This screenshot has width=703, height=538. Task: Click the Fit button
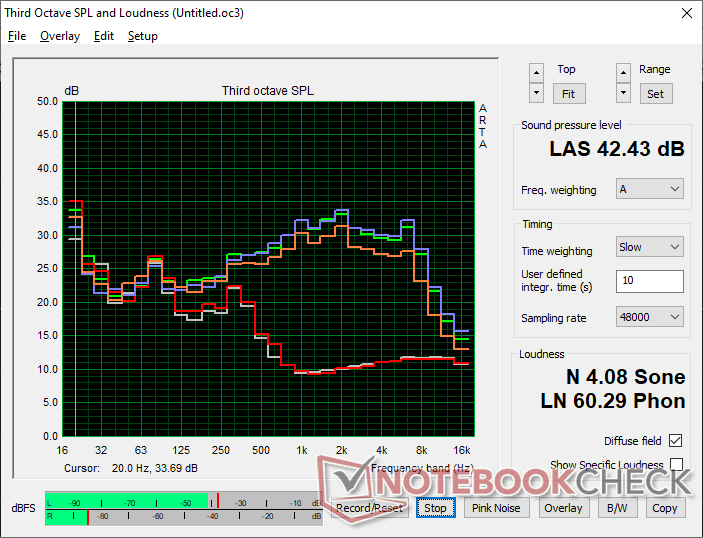pyautogui.click(x=568, y=94)
